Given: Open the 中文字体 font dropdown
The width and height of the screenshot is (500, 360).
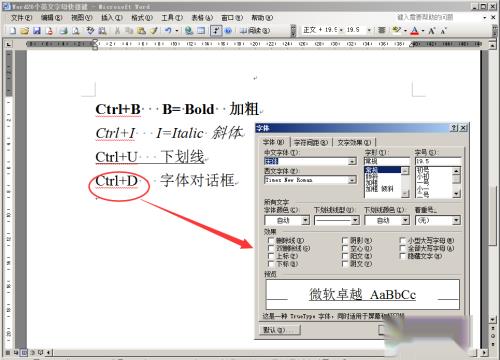Looking at the screenshot, I should pos(352,162).
